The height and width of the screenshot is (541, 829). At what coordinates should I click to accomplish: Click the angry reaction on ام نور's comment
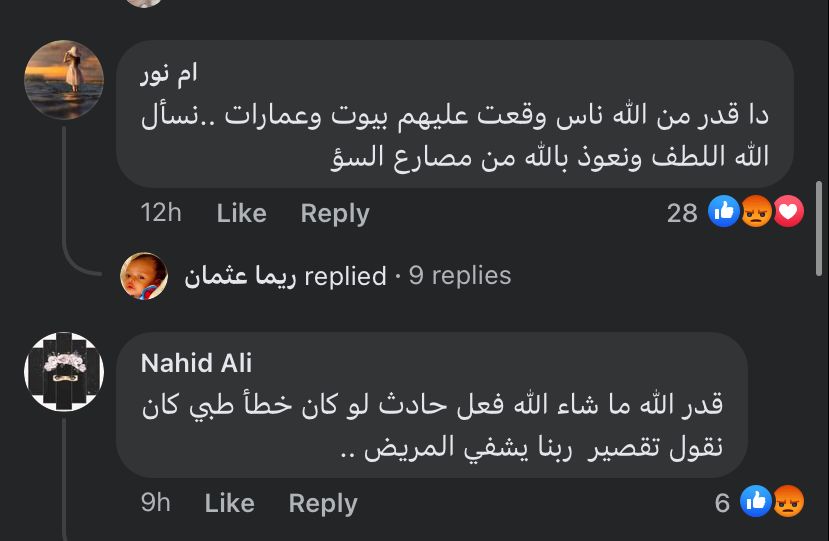coord(756,211)
